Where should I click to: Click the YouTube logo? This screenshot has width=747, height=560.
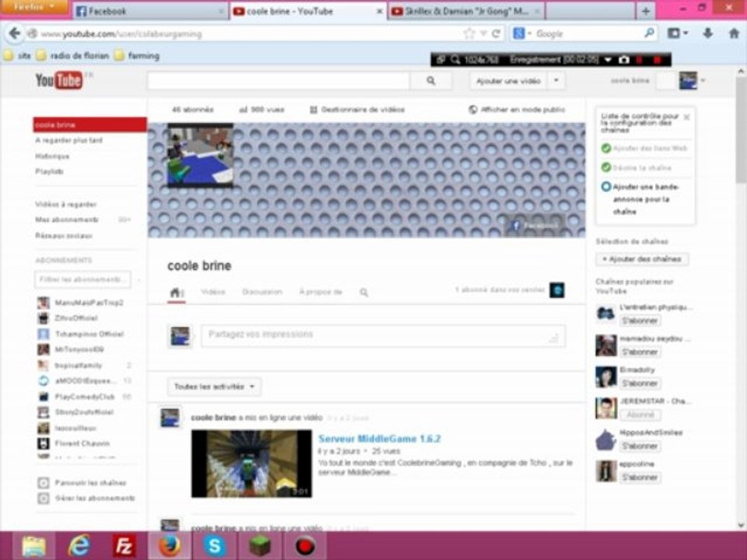(x=59, y=80)
